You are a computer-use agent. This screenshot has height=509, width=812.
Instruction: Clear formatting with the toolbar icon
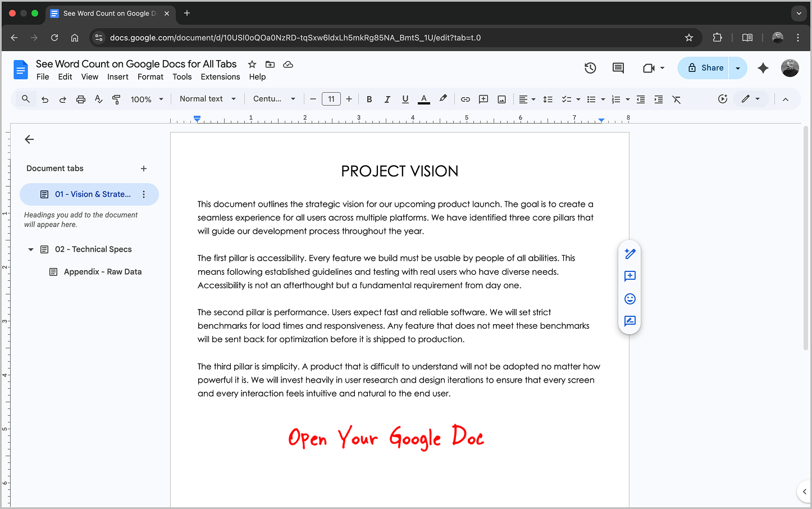coord(676,99)
